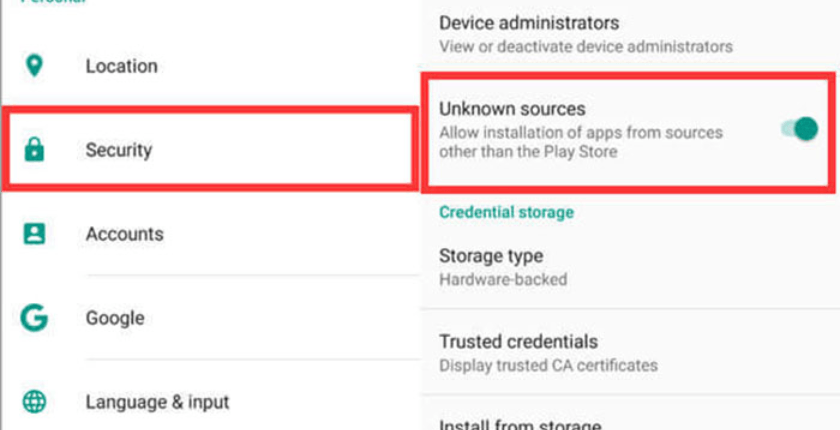The height and width of the screenshot is (430, 840).
Task: Open Trusted credentials entry
Action: coord(630,352)
